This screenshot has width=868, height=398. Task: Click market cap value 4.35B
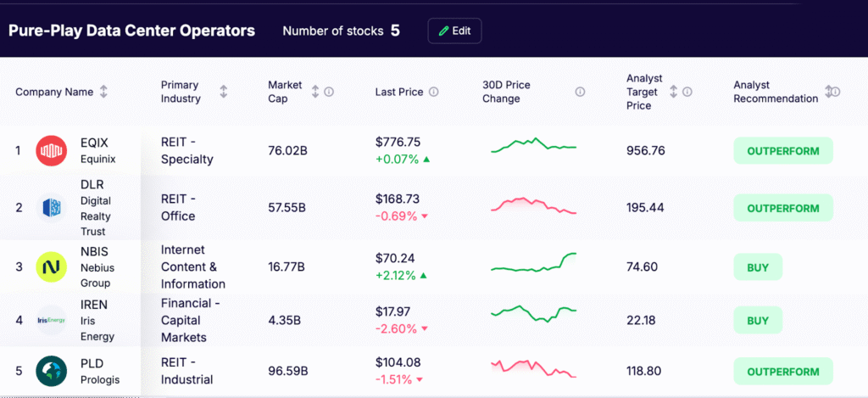[284, 321]
